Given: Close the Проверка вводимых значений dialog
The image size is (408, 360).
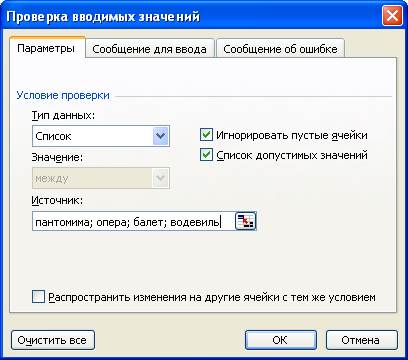Looking at the screenshot, I should coord(392,16).
